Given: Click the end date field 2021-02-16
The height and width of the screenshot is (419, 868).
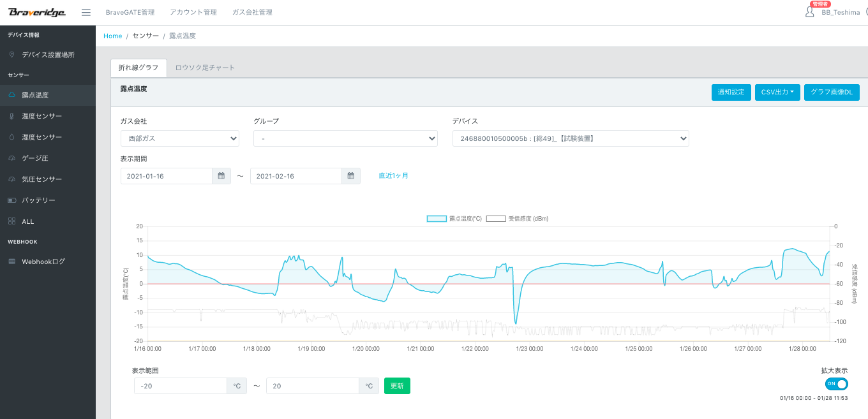Looking at the screenshot, I should click(x=296, y=176).
